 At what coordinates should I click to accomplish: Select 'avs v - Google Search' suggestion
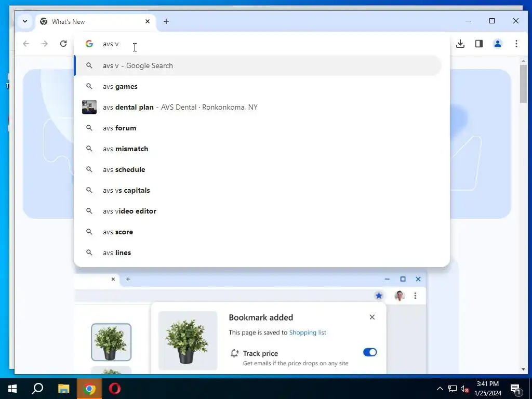tap(258, 65)
